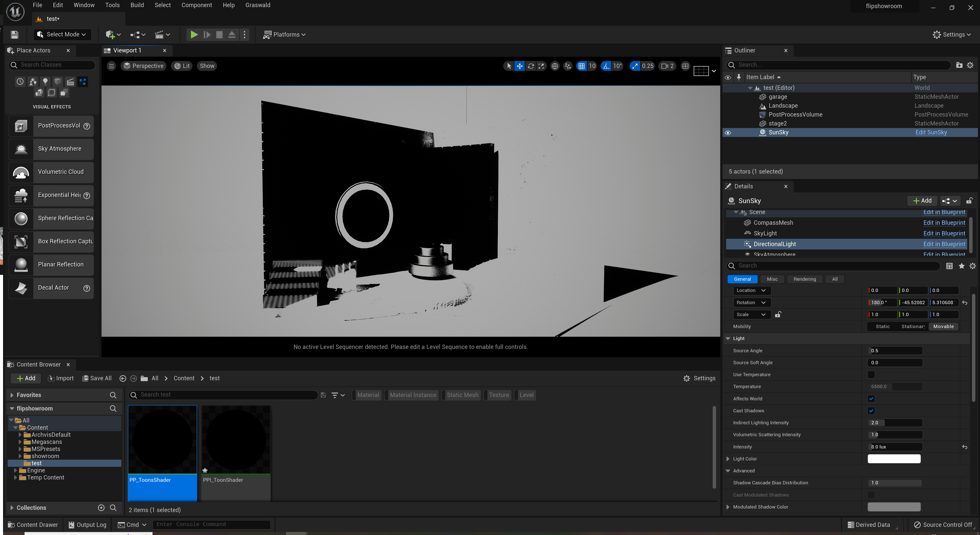Expand the Light Color property

728,459
